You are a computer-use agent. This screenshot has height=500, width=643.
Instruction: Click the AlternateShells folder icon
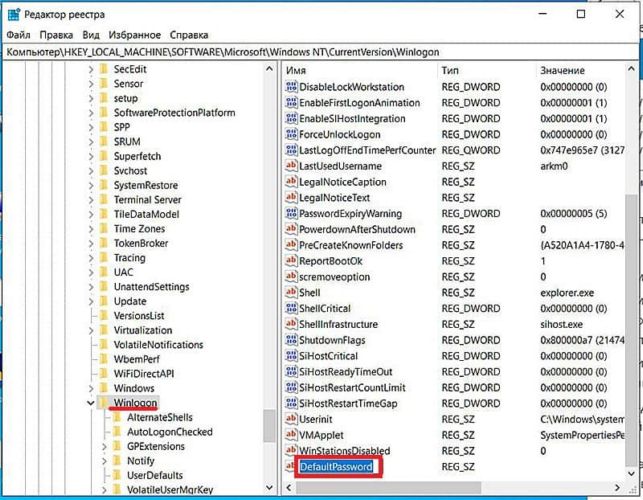coord(117,417)
